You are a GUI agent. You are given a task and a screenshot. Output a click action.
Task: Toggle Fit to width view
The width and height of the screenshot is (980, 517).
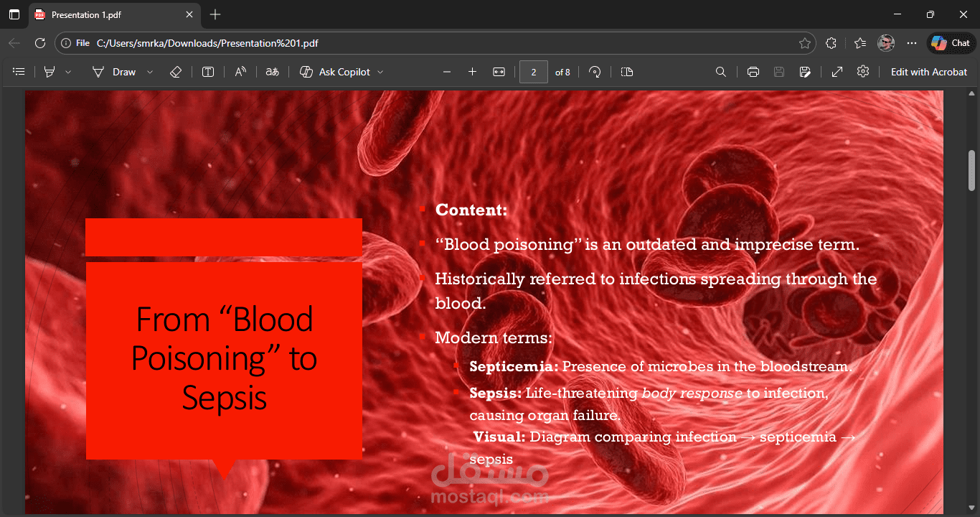click(499, 72)
